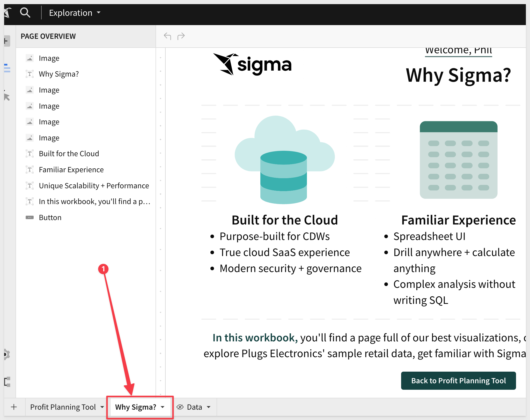Switch to the hidden Data tab
Screen dimensions: 530x420
pos(194,407)
